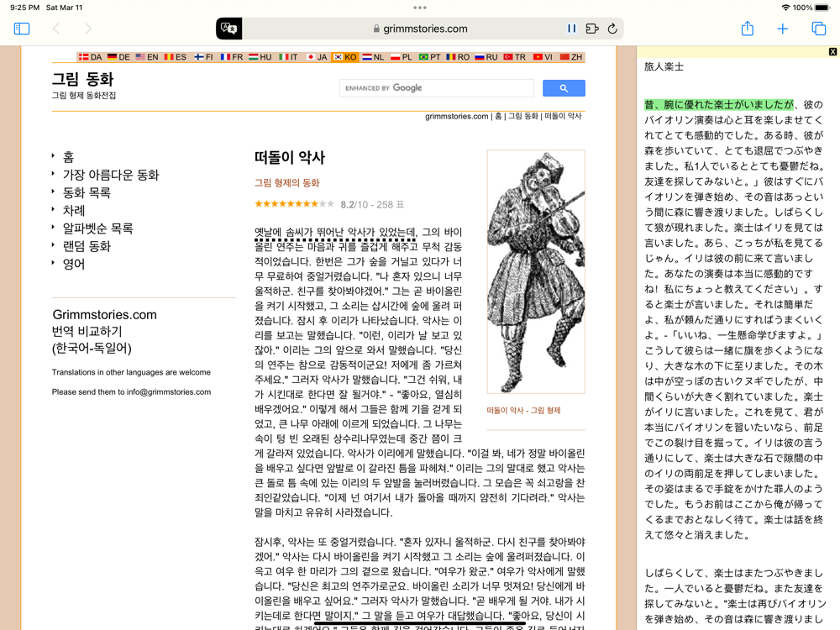Switch language to VI Vietnamese
Screen dimensions: 840x630
(543, 57)
